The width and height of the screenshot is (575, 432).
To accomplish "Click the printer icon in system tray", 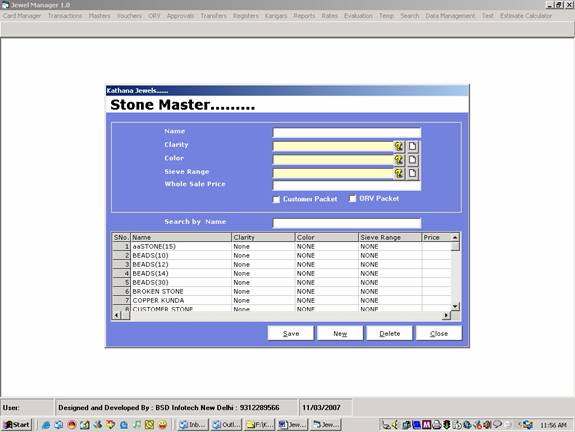I will (436, 425).
